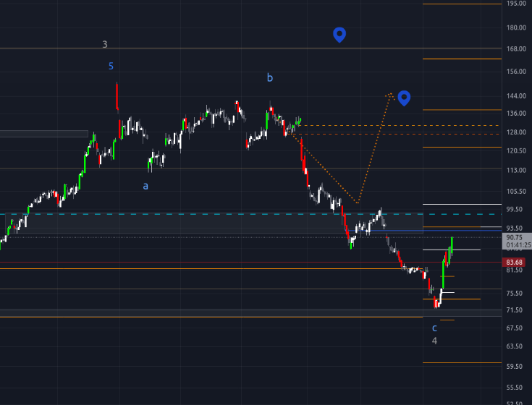
Task: Click the 168.00 price axis label
Action: click(516, 49)
